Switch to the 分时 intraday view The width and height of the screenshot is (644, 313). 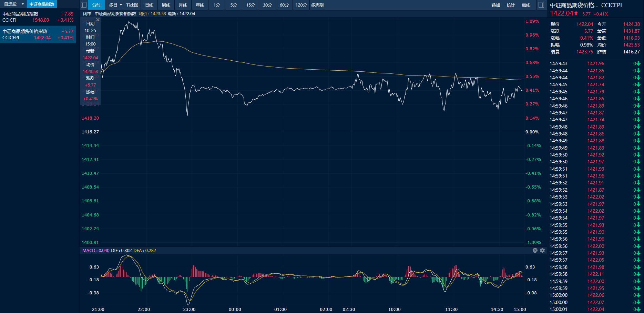coord(96,5)
